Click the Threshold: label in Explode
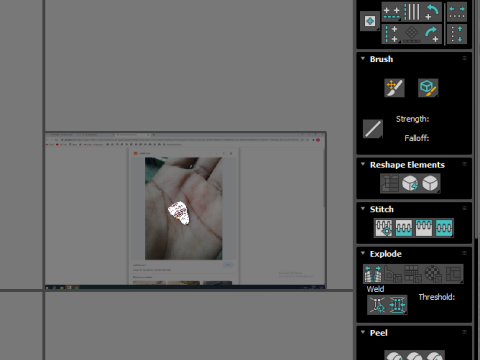Viewport: 480px width, 360px height. coord(437,297)
